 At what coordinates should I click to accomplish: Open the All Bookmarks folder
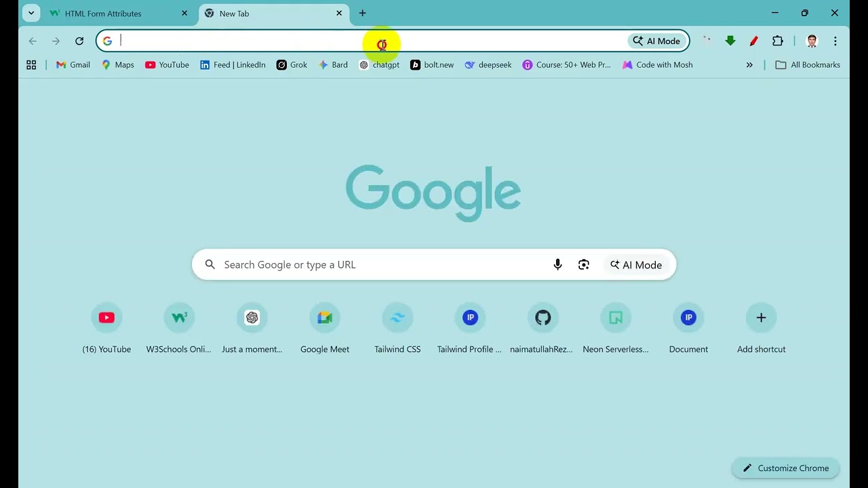point(808,65)
